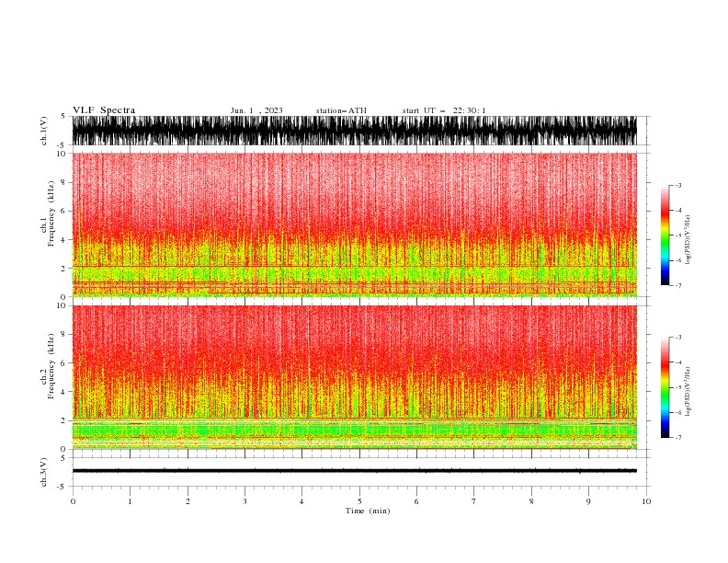Click the "station=ATH" header label
The width and height of the screenshot is (728, 563).
pyautogui.click(x=341, y=110)
